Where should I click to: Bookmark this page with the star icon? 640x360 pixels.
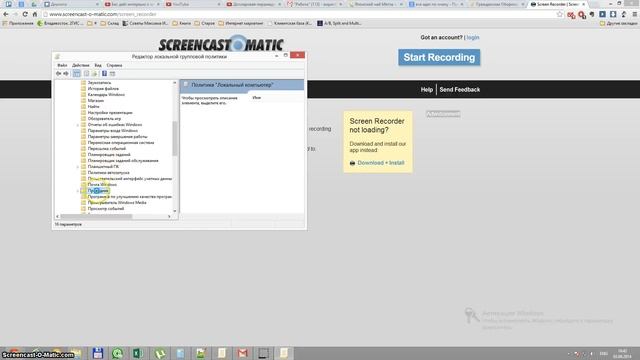560,14
